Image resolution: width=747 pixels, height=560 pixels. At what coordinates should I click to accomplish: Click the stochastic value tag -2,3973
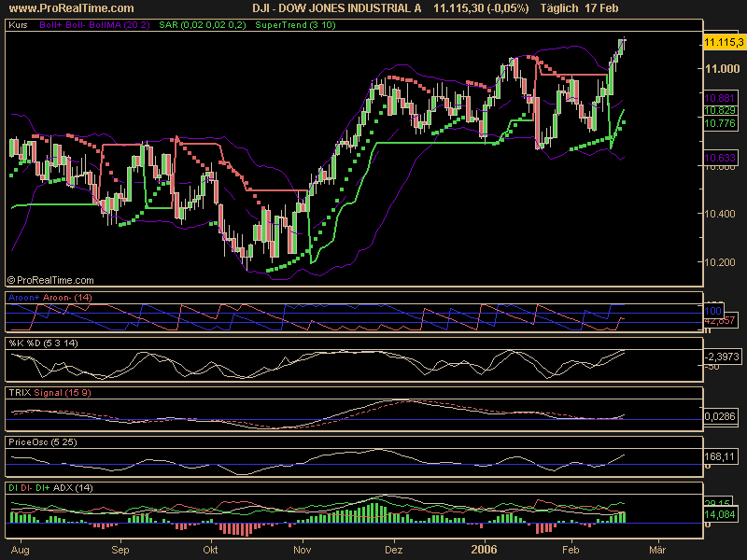coord(723,357)
